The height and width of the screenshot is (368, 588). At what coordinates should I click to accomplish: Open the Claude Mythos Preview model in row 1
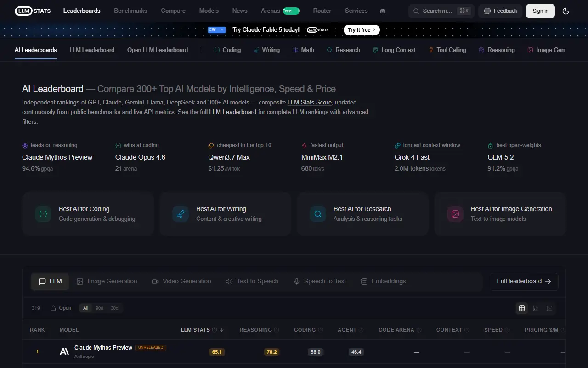(x=103, y=348)
